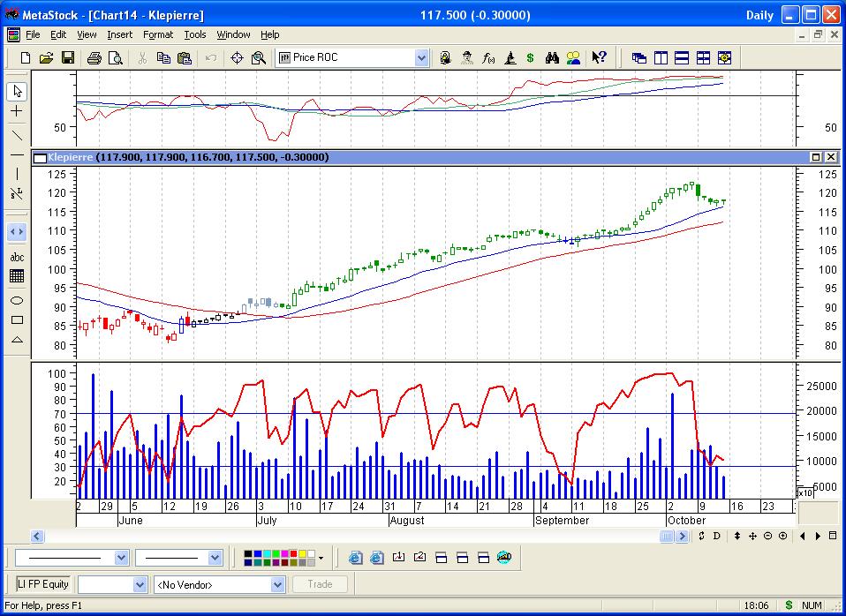Image resolution: width=846 pixels, height=616 pixels.
Task: Expand the No Vendor dropdown
Action: (277, 584)
